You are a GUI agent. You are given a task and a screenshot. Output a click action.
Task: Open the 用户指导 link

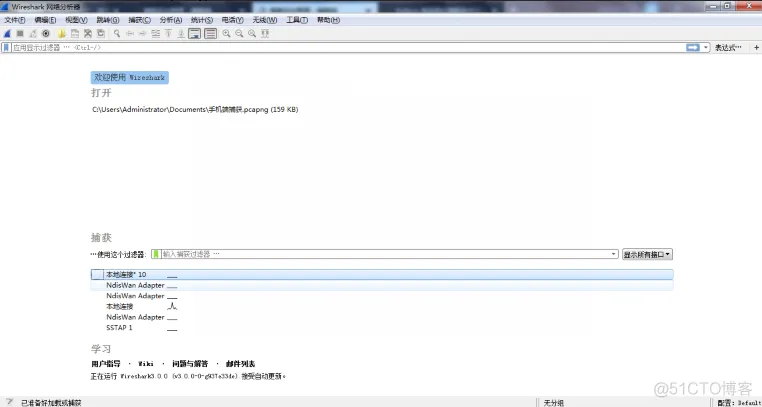[x=105, y=364]
